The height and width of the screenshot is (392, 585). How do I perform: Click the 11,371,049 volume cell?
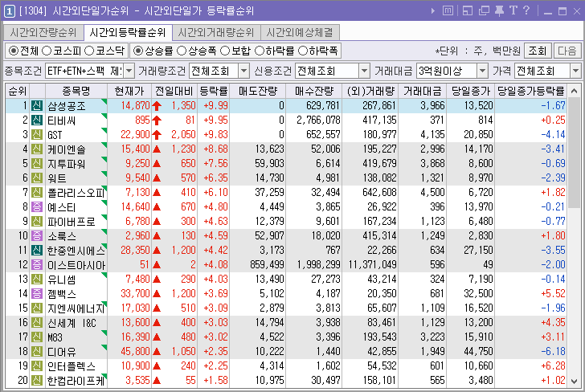click(x=372, y=265)
